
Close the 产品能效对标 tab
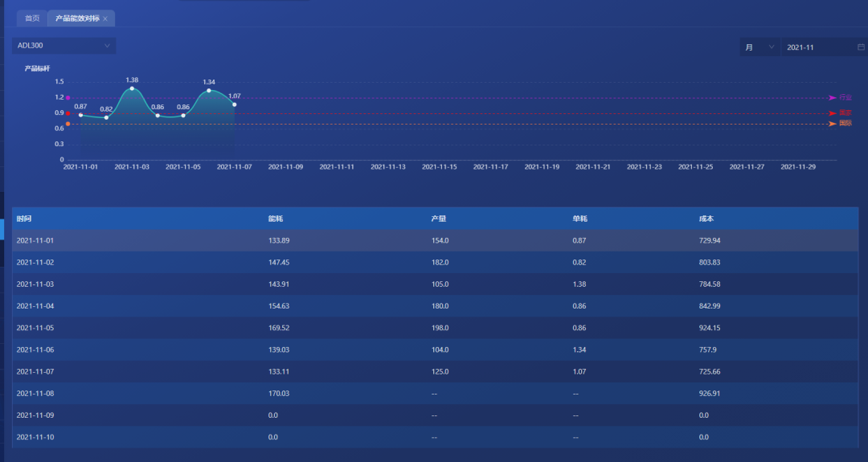pyautogui.click(x=105, y=18)
